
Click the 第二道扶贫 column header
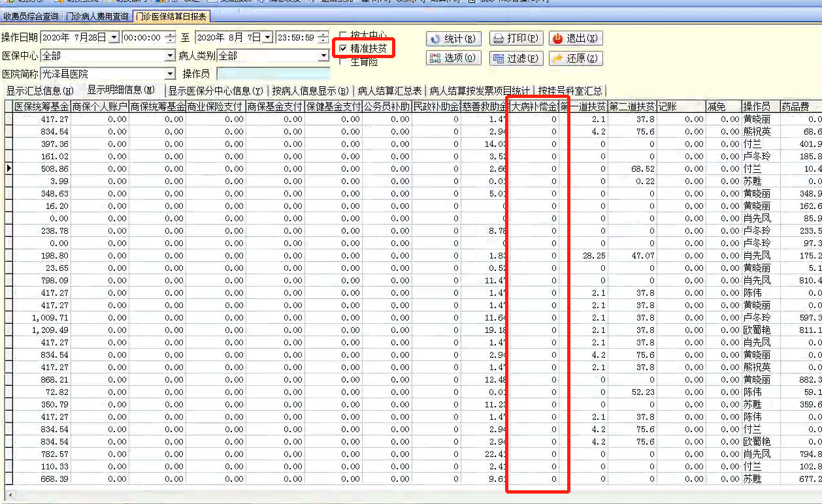point(632,106)
